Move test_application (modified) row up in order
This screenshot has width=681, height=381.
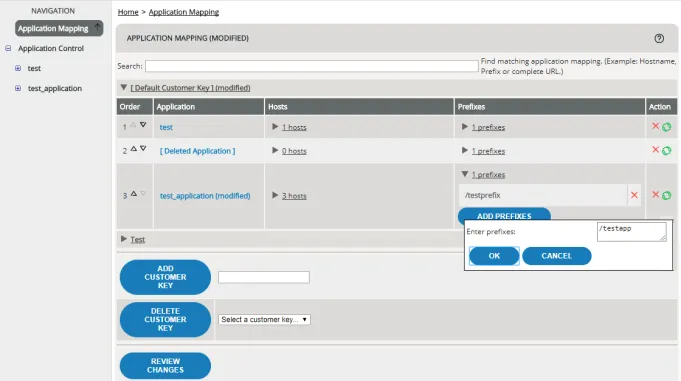click(134, 194)
